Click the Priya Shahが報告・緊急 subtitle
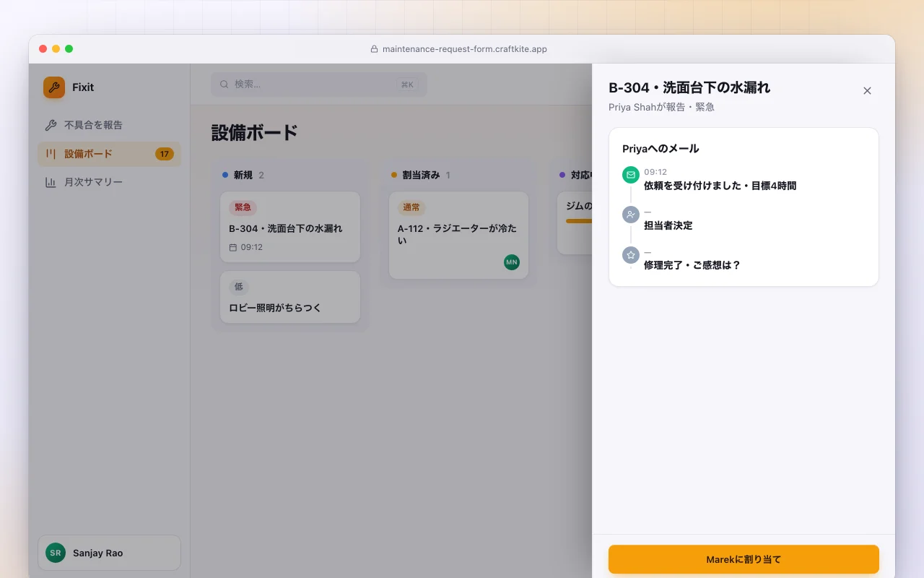 click(662, 107)
